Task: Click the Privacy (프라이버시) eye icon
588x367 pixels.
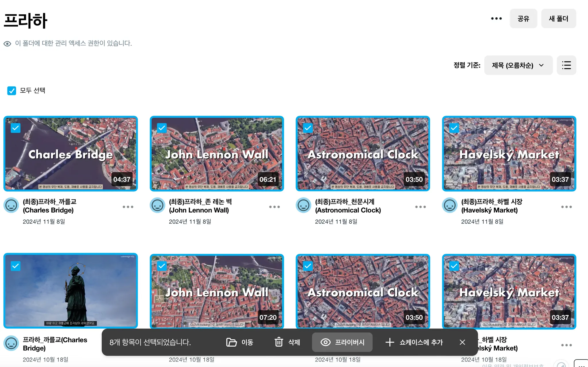Action: 326,342
